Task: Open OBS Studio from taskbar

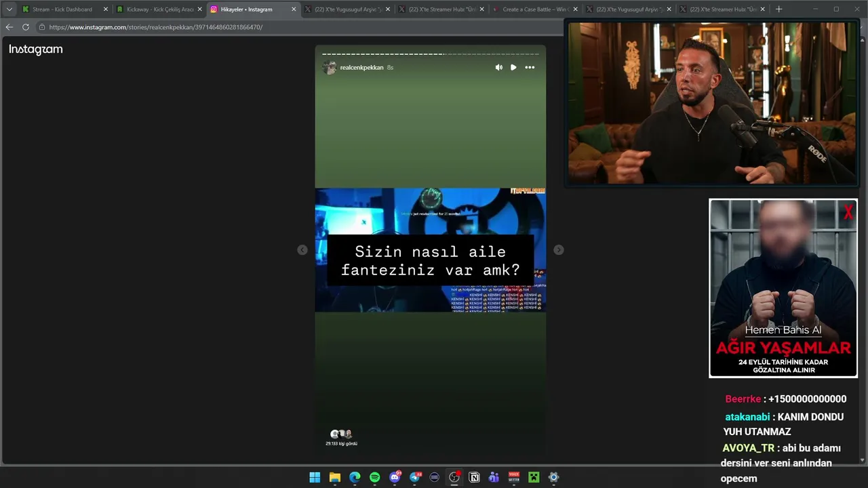Action: pos(454,477)
